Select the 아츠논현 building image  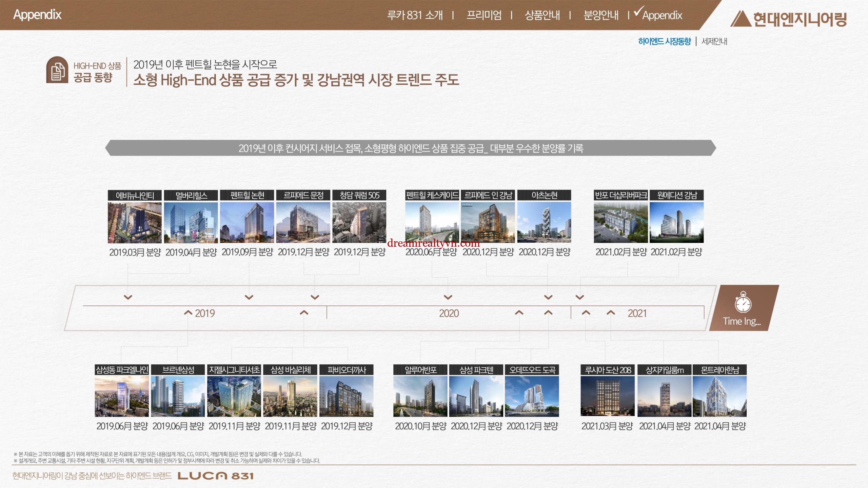(544, 223)
